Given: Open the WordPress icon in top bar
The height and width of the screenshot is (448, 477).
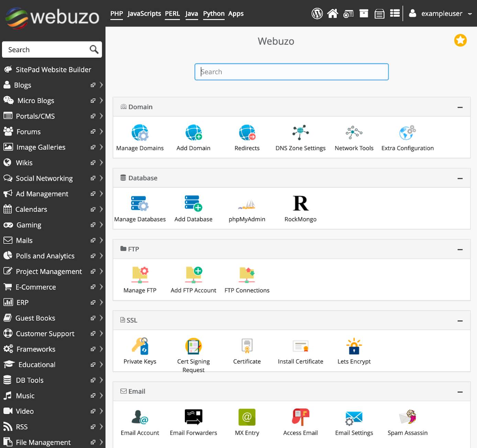Looking at the screenshot, I should [x=317, y=13].
